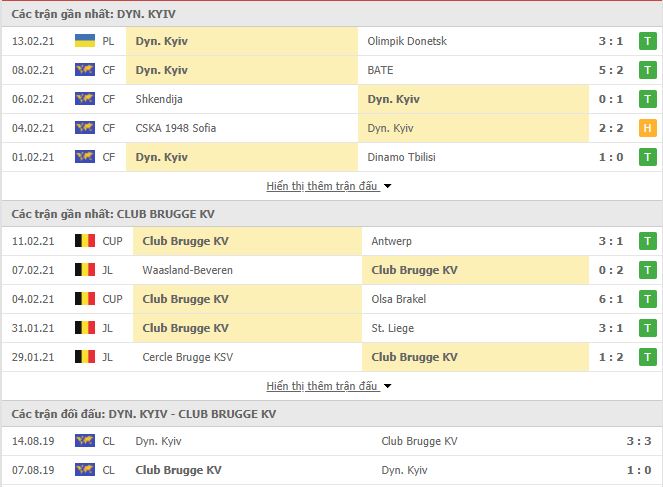Open the 3 : 3 head-to-head score
Screen dimensions: 663x487
[x=638, y=441]
